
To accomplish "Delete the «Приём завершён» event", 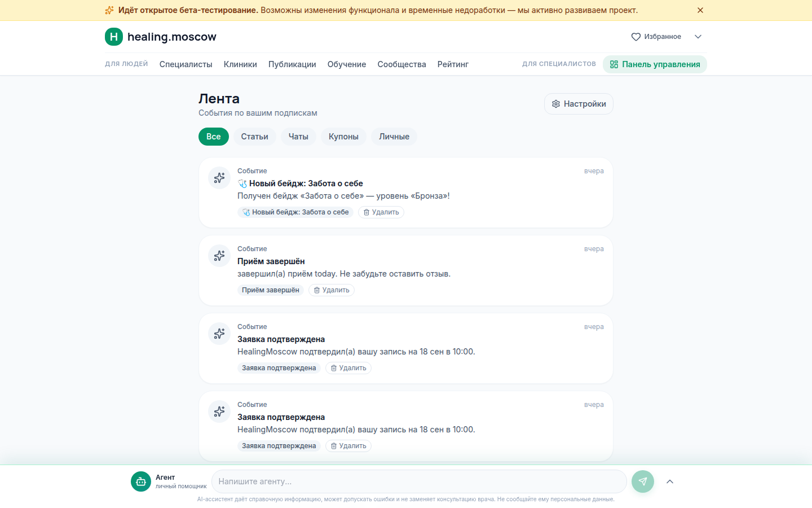I will (x=332, y=290).
